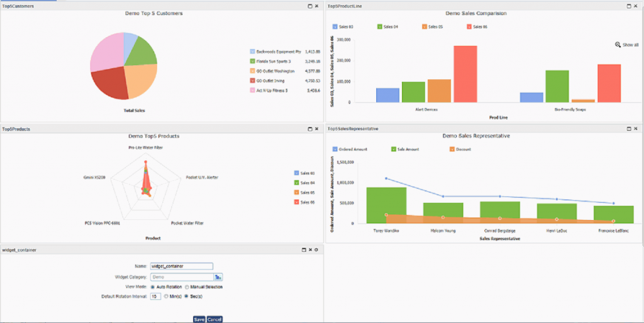Toggle Ordered Amount series checkbox
The height and width of the screenshot is (323, 644).
(x=335, y=150)
